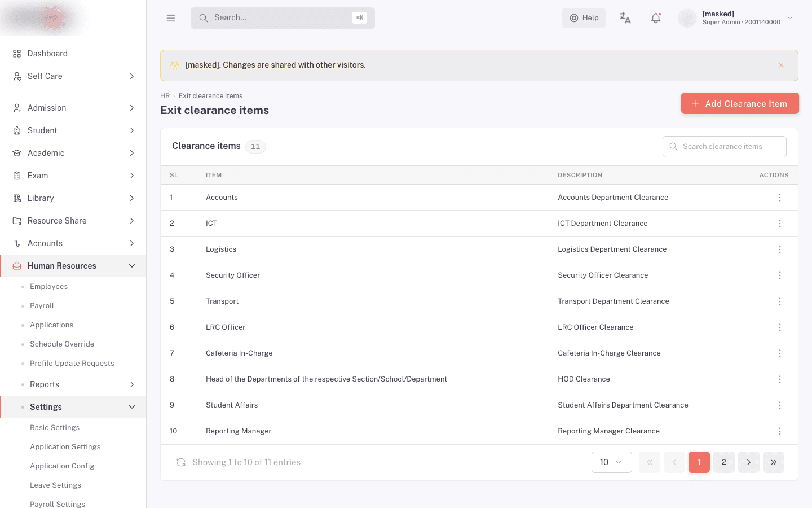The width and height of the screenshot is (812, 508).
Task: Open Application Config settings
Action: click(x=62, y=466)
